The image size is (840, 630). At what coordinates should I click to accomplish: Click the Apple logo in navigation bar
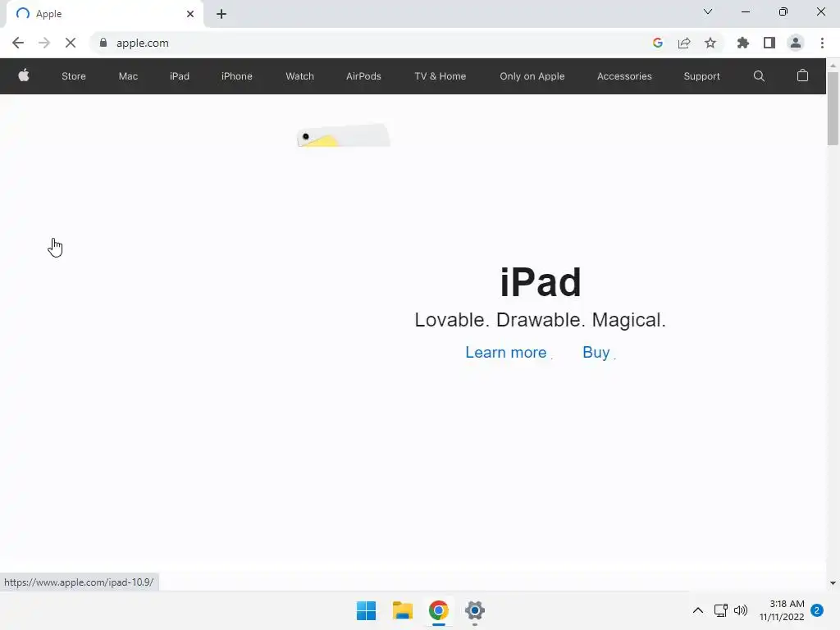pos(24,75)
